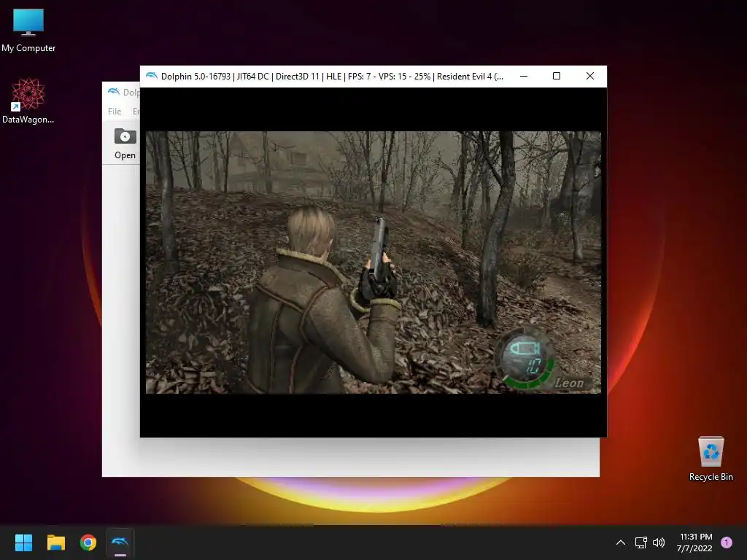Open the DataWagon desktop shortcut
Screen dimensions: 747x560
pos(28,101)
